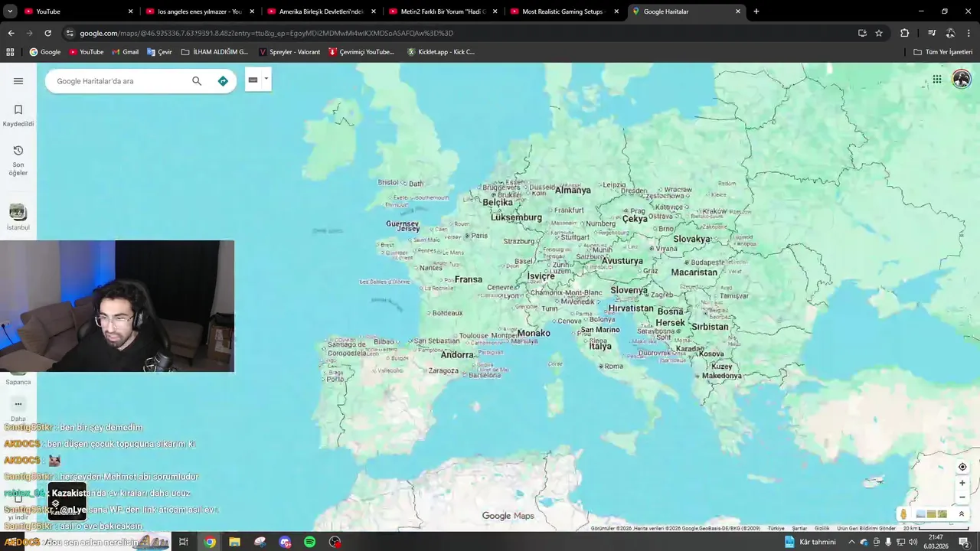Open Spotify from the taskbar
The image size is (980, 551).
[309, 542]
